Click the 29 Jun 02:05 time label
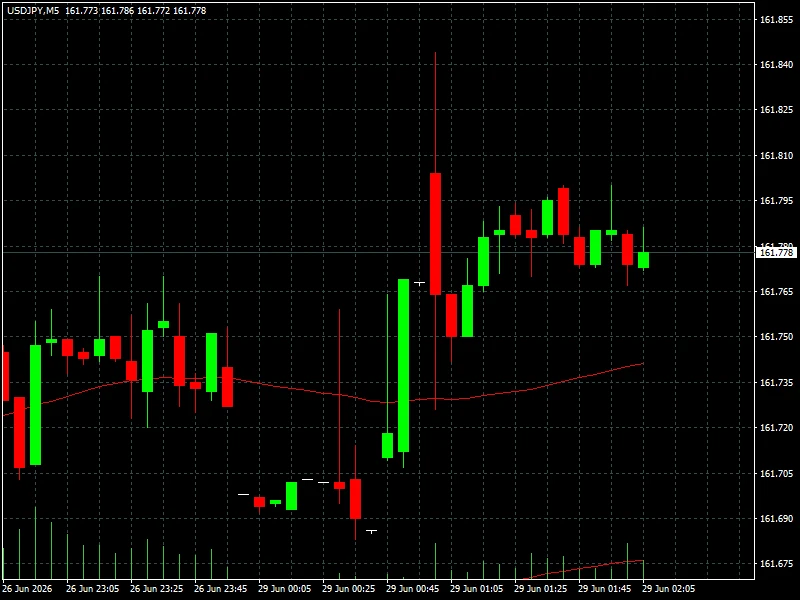The width and height of the screenshot is (800, 600). pyautogui.click(x=668, y=589)
